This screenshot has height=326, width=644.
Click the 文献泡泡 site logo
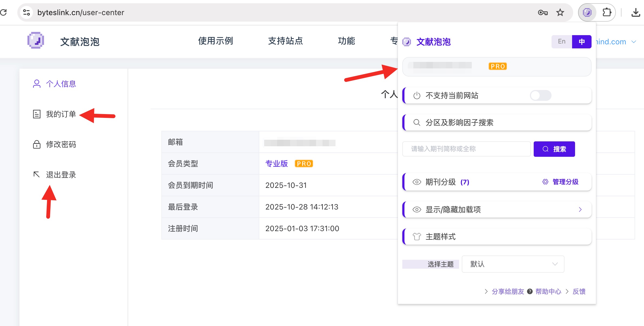[36, 41]
